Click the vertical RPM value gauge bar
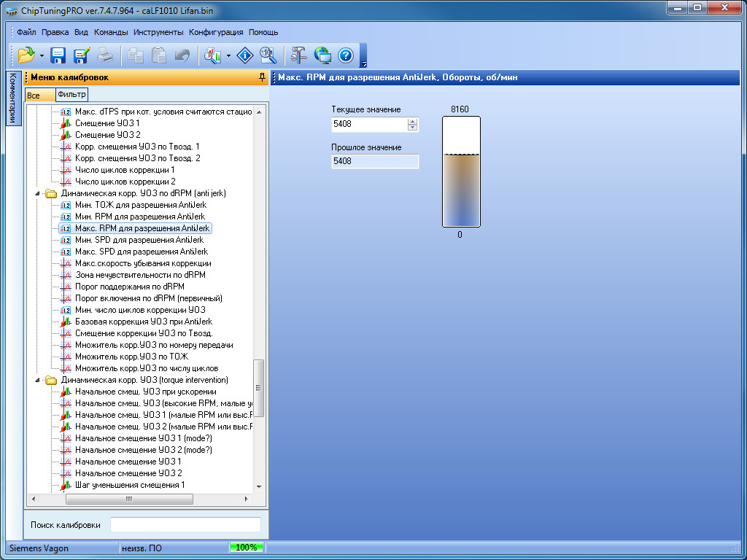The width and height of the screenshot is (747, 560). tap(461, 172)
